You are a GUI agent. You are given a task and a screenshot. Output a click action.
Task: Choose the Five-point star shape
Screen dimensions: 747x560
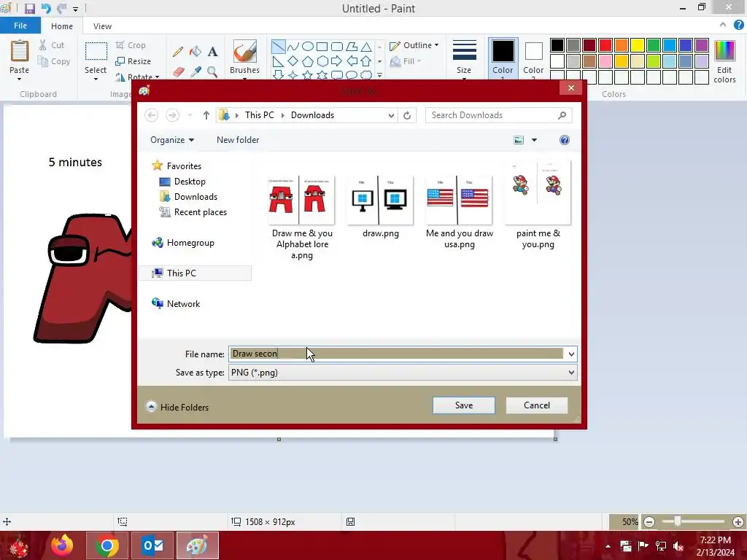308,75
